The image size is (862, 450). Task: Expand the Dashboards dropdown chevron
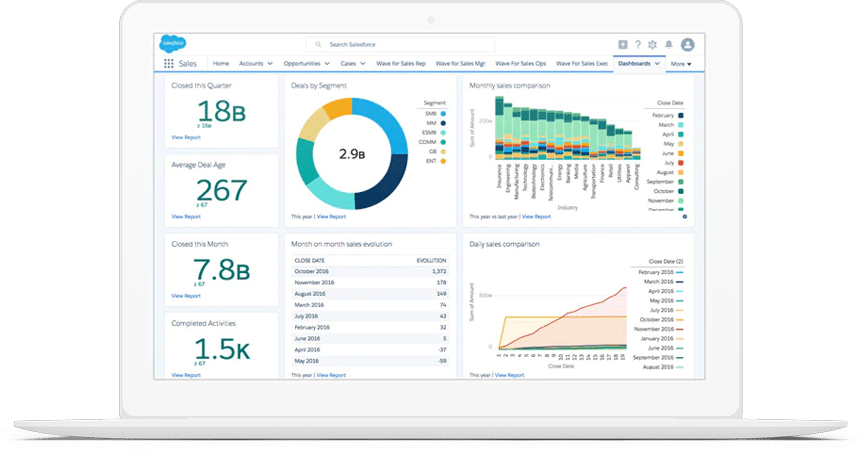657,64
